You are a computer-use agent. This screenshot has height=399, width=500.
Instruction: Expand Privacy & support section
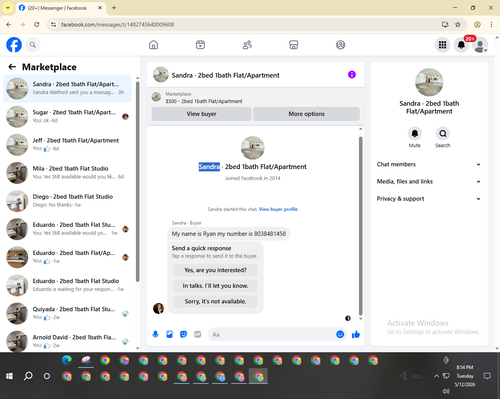pyautogui.click(x=429, y=199)
